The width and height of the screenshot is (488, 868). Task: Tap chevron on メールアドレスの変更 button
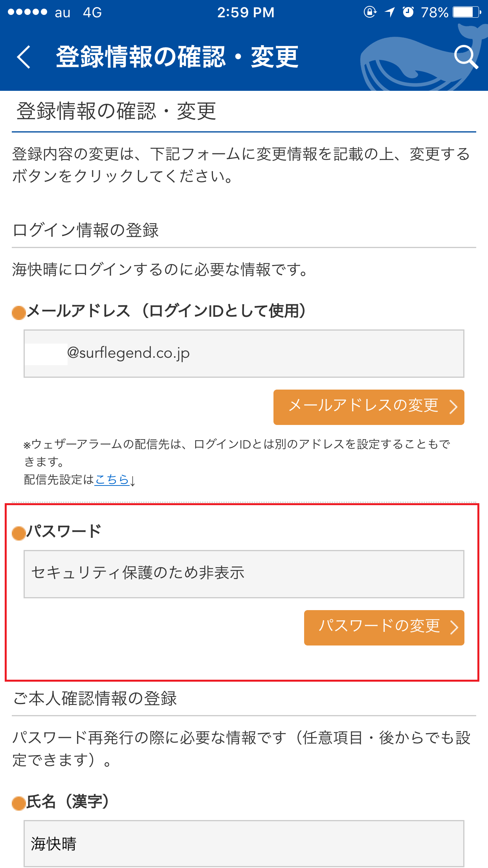[x=453, y=407]
